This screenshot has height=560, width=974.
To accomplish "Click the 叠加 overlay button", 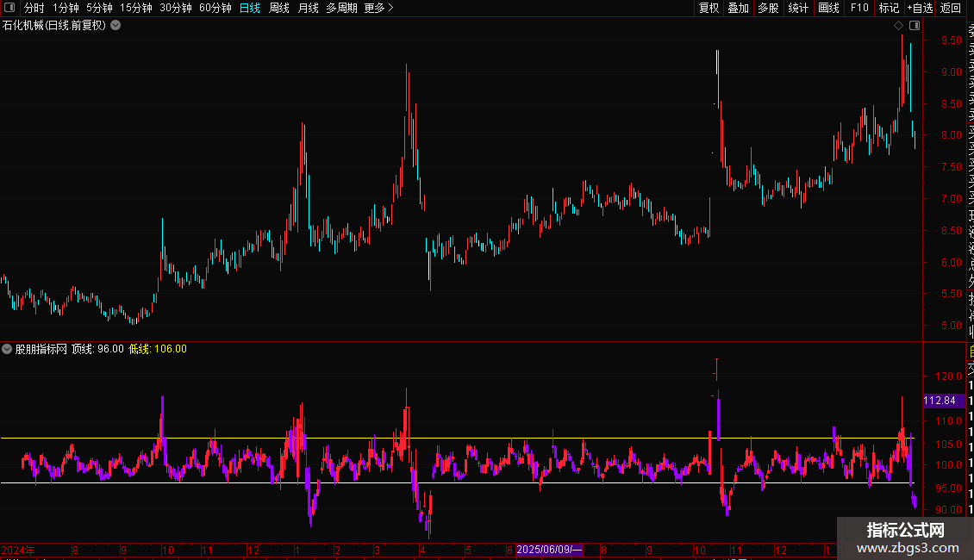I will pos(739,8).
